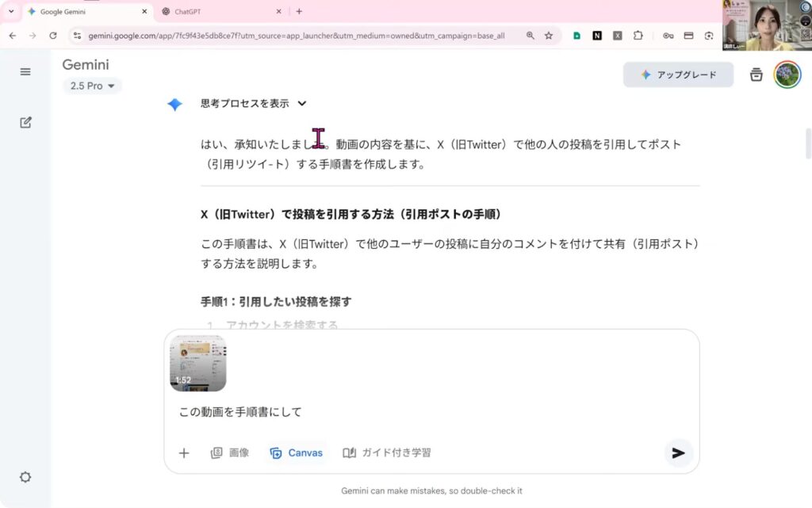Open the settings gear in the sidebar

pos(25,477)
